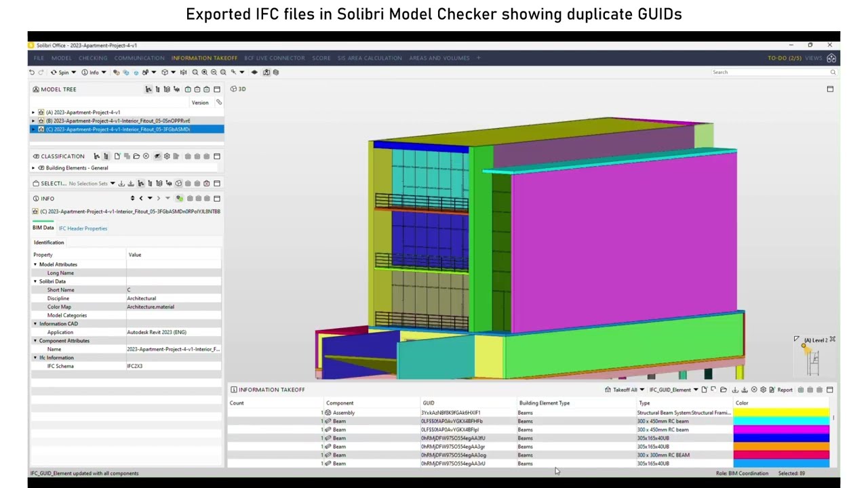The image size is (868, 488).
Task: Open the IFC_GUID_Element dropdown
Action: [696, 390]
